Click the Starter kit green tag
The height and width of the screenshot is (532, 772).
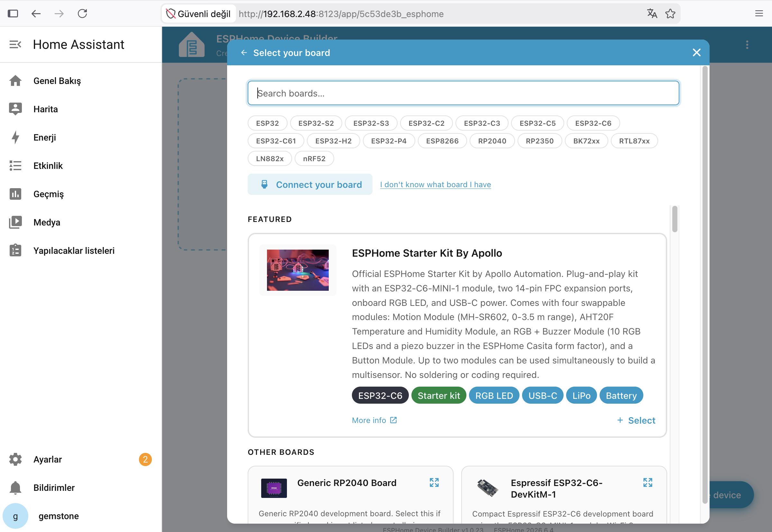(439, 395)
